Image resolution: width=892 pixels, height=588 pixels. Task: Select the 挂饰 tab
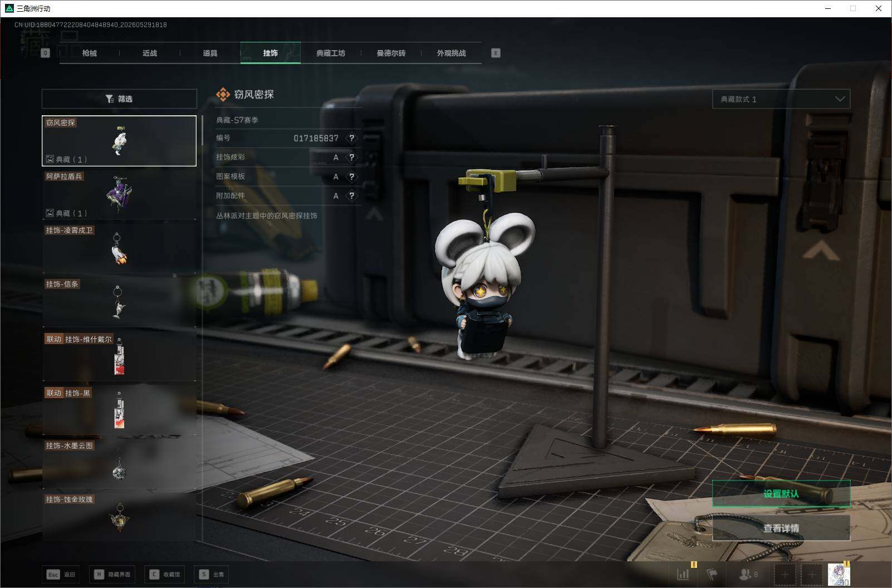pyautogui.click(x=271, y=53)
